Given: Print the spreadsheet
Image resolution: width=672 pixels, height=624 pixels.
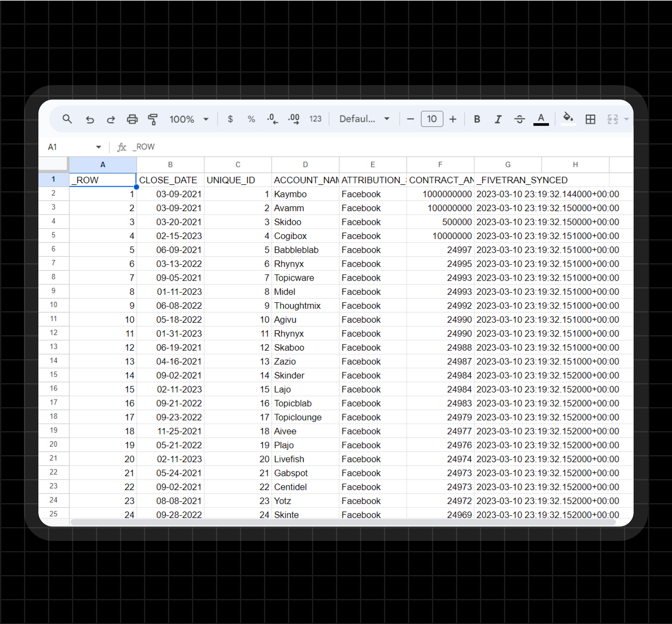Looking at the screenshot, I should pos(132,119).
